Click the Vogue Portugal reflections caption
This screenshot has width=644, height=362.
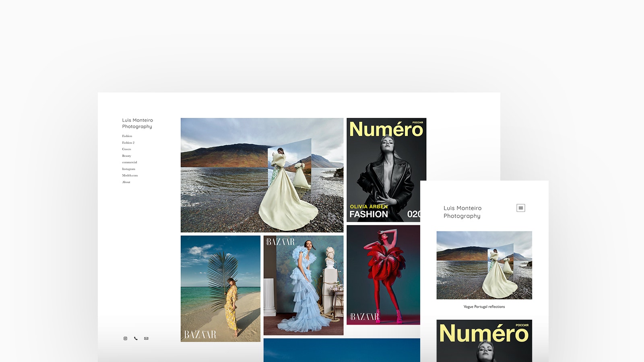click(x=484, y=307)
